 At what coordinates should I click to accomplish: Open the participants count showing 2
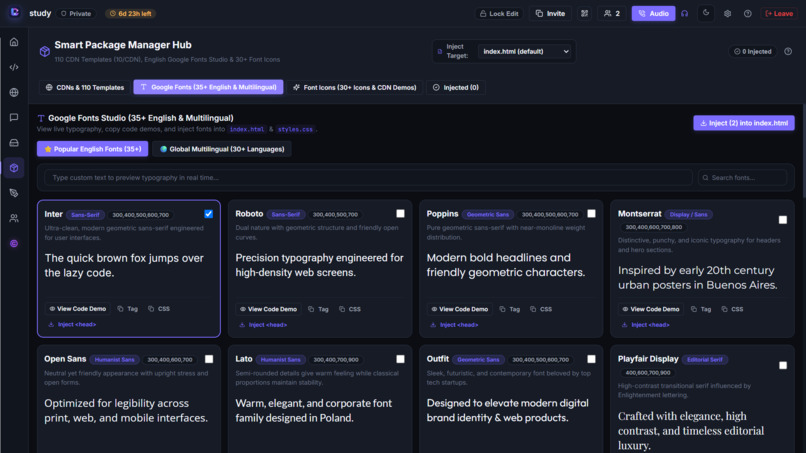pos(612,14)
